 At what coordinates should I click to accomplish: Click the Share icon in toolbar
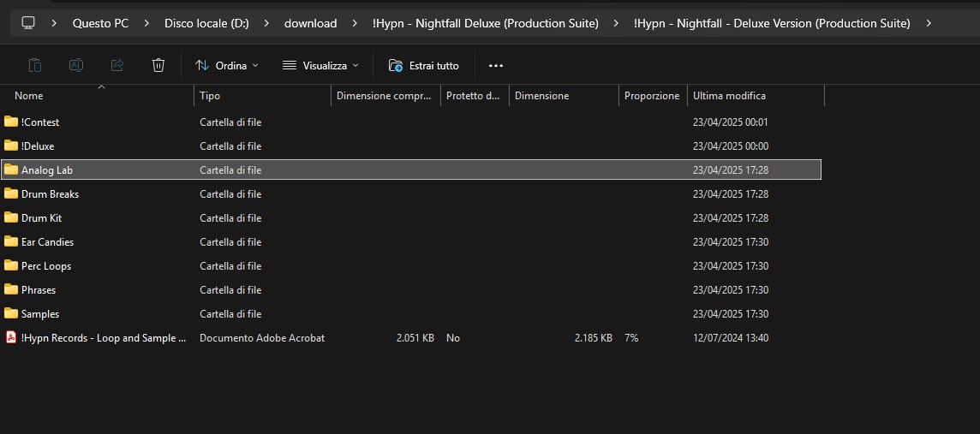coord(117,65)
